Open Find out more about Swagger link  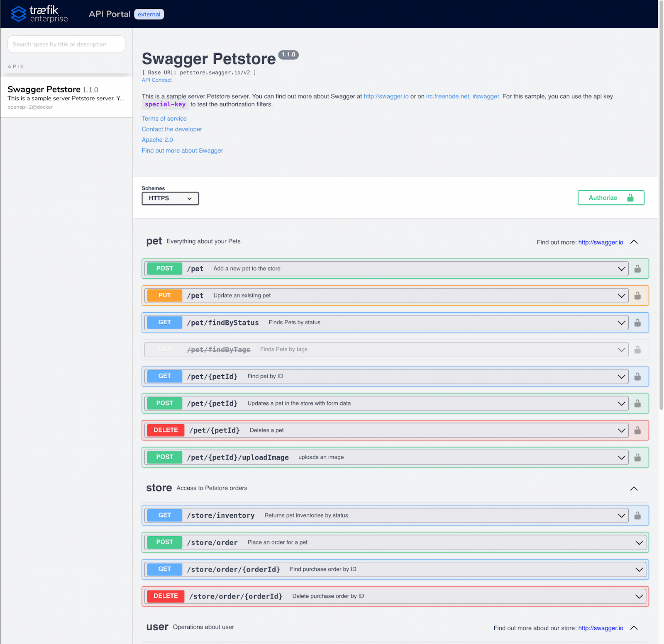click(182, 151)
